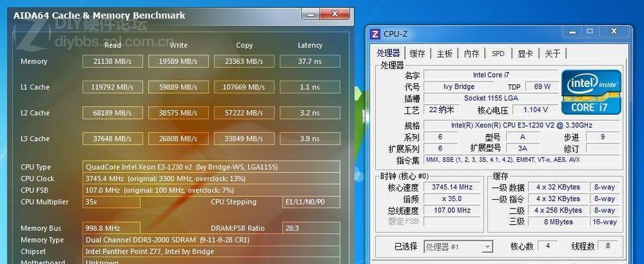Click the CPU-Z 名字 field Intel Core i7
The height and width of the screenshot is (264, 644).
491,75
